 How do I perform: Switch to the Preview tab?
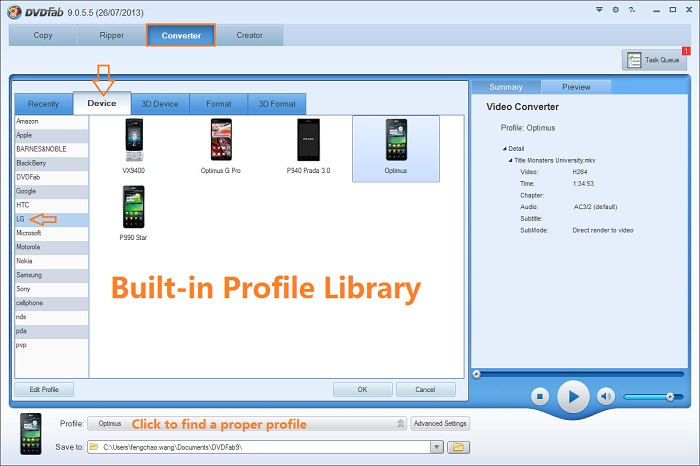[576, 87]
